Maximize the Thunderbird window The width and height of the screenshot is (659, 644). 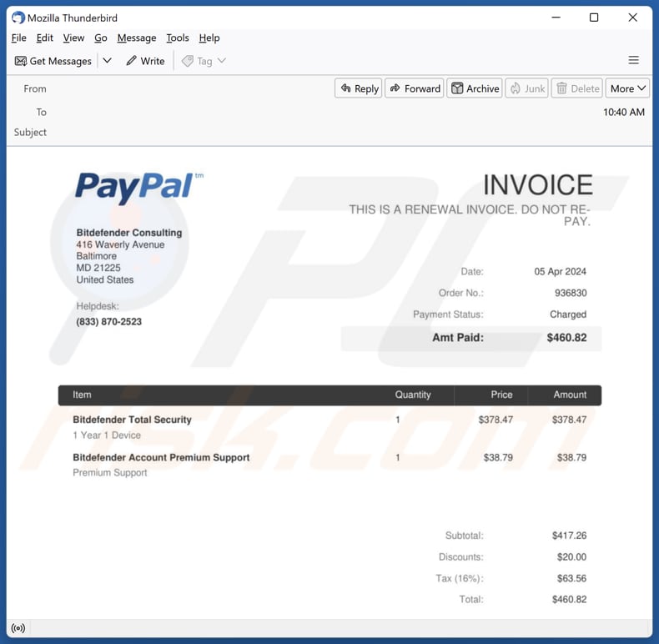594,18
